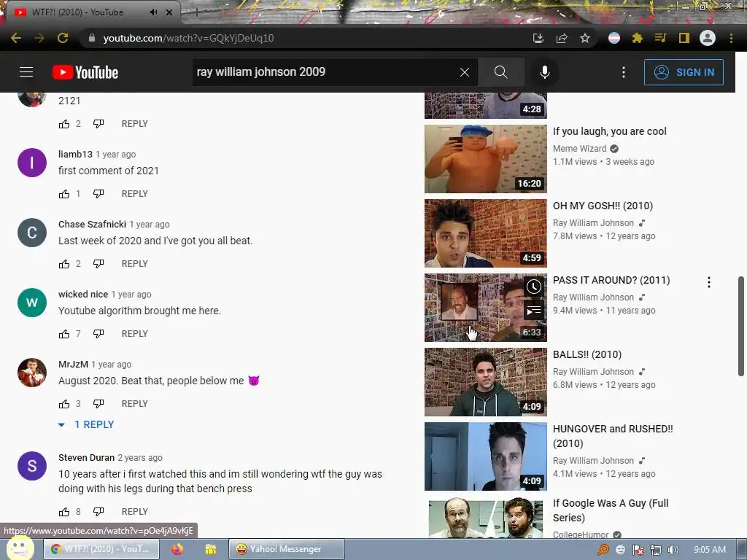
Task: Click the SIGN IN button
Action: (x=684, y=72)
